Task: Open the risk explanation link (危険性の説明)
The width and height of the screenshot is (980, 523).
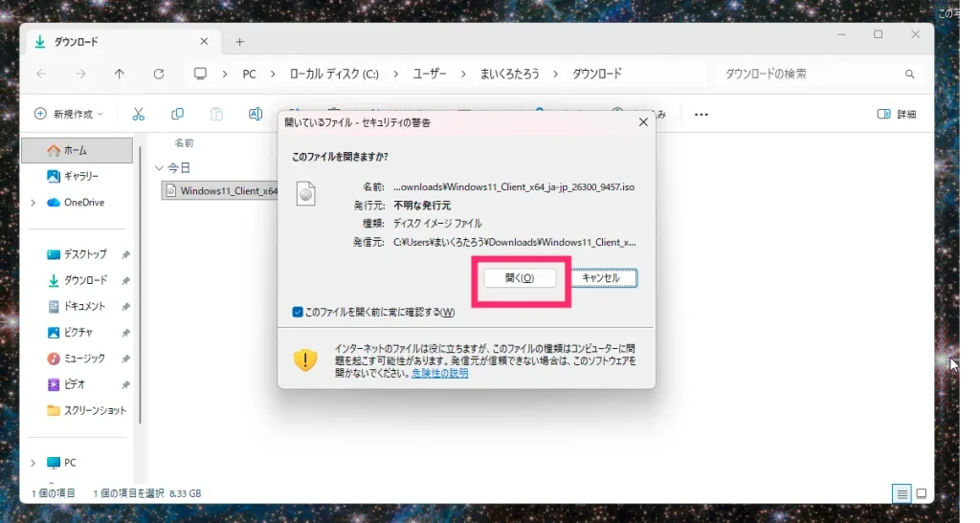Action: 439,373
